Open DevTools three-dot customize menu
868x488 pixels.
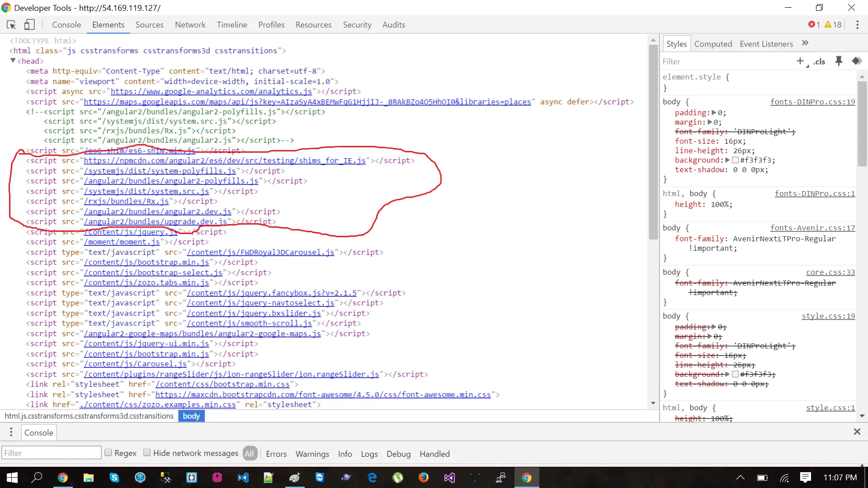coord(857,24)
